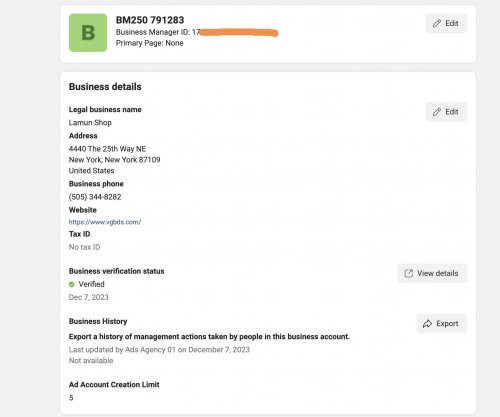Click the 4440 The 25th Way NE address
The height and width of the screenshot is (417, 500).
click(x=107, y=149)
